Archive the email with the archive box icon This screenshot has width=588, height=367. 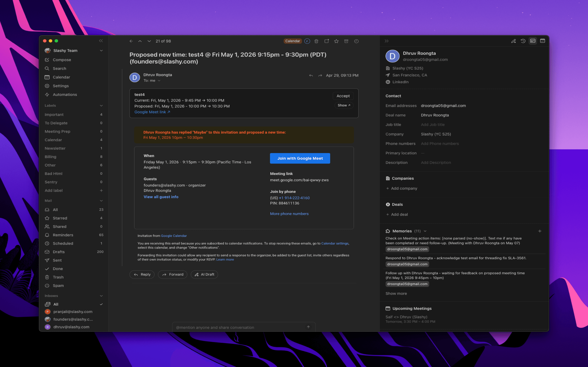point(346,41)
